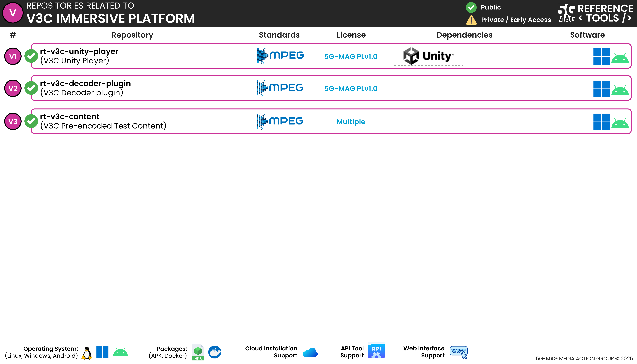Click the V3 magenta circle badge

pos(13,121)
